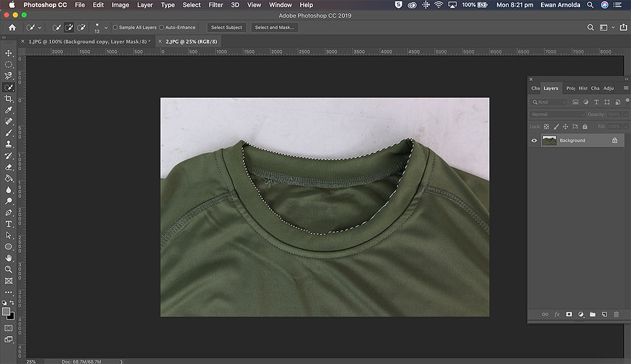Open the layer Kind filter dropdown
The height and width of the screenshot is (364, 631).
549,102
